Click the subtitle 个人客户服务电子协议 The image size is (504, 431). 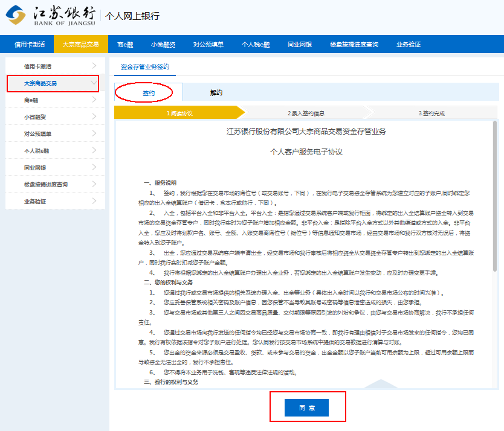click(x=306, y=152)
